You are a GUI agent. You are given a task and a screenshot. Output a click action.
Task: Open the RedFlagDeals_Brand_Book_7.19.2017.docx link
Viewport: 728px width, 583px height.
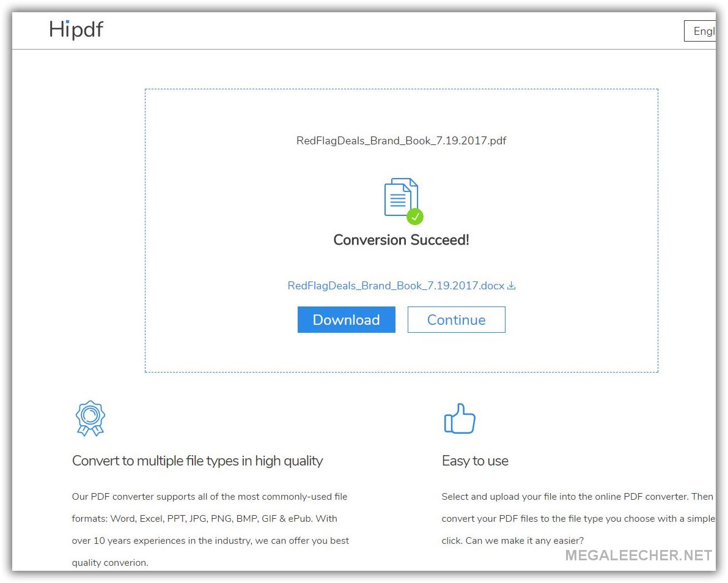tap(396, 286)
